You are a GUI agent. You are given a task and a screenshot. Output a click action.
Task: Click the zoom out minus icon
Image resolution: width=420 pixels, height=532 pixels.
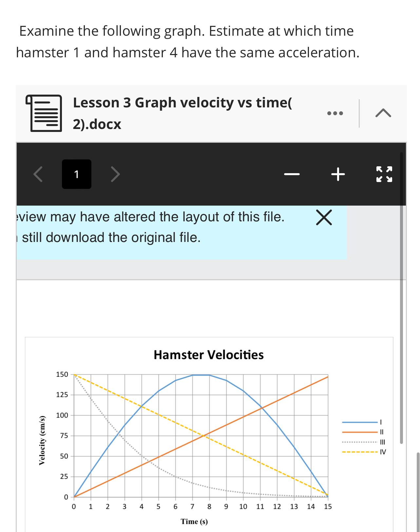tap(292, 174)
